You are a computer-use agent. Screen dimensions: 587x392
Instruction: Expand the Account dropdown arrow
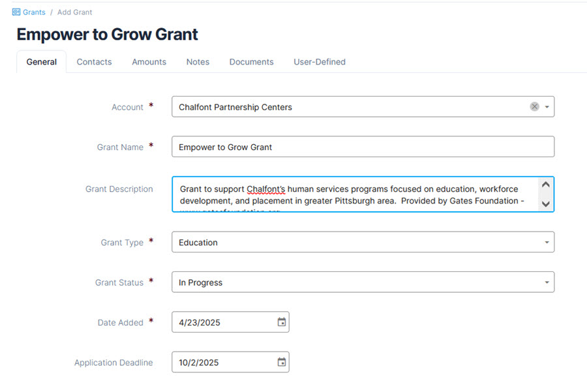547,107
